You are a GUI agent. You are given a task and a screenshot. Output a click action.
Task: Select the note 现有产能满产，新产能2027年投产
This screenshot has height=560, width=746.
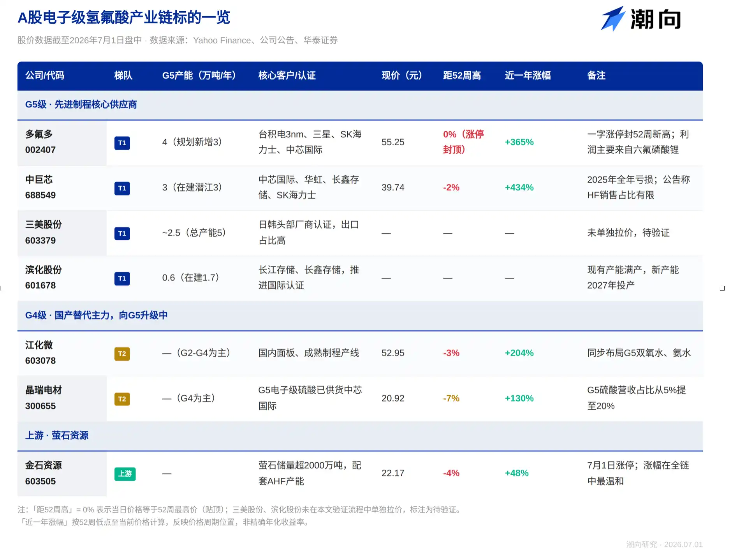point(633,278)
